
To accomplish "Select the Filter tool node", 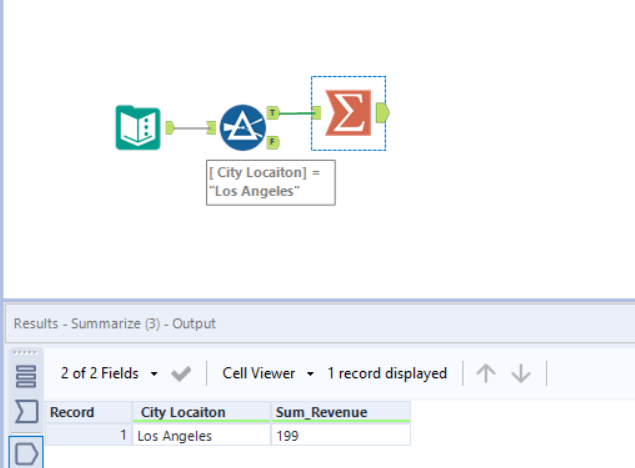I will point(242,127).
